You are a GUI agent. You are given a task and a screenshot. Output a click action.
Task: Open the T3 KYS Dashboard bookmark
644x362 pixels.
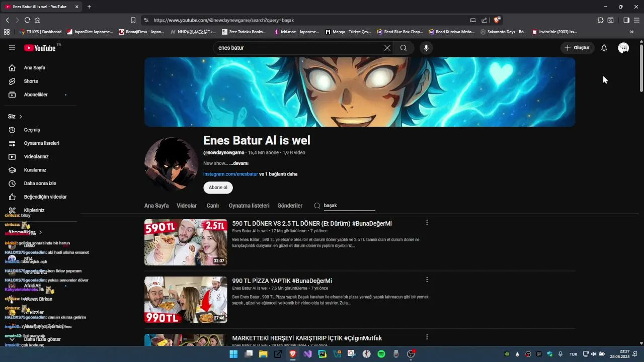[x=40, y=32]
